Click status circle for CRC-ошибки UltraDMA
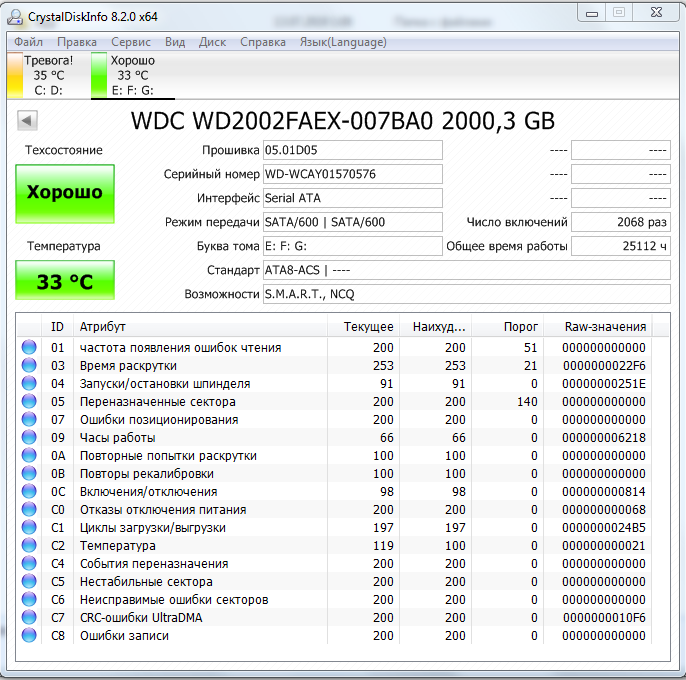The image size is (686, 680). point(29,617)
